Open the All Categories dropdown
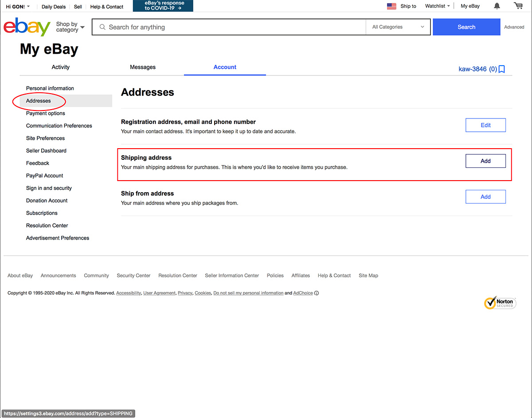Image resolution: width=532 pixels, height=418 pixels. pos(398,27)
